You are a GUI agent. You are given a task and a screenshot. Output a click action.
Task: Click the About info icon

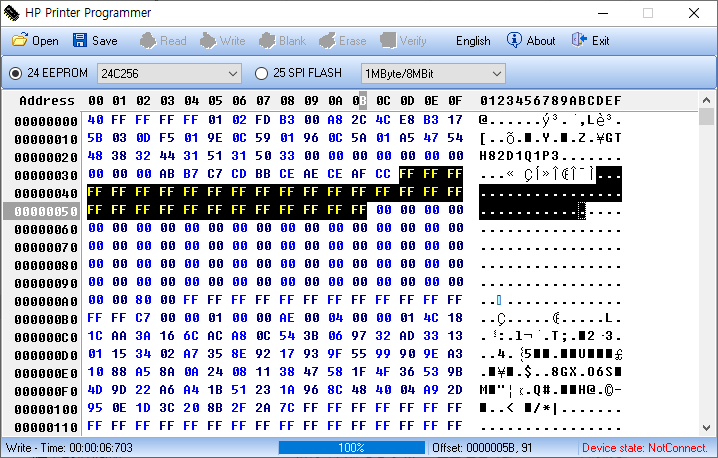coord(514,40)
